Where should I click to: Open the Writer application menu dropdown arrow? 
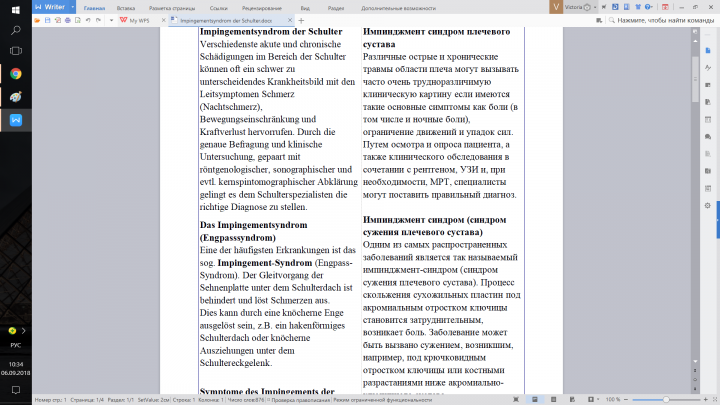pyautogui.click(x=73, y=7)
